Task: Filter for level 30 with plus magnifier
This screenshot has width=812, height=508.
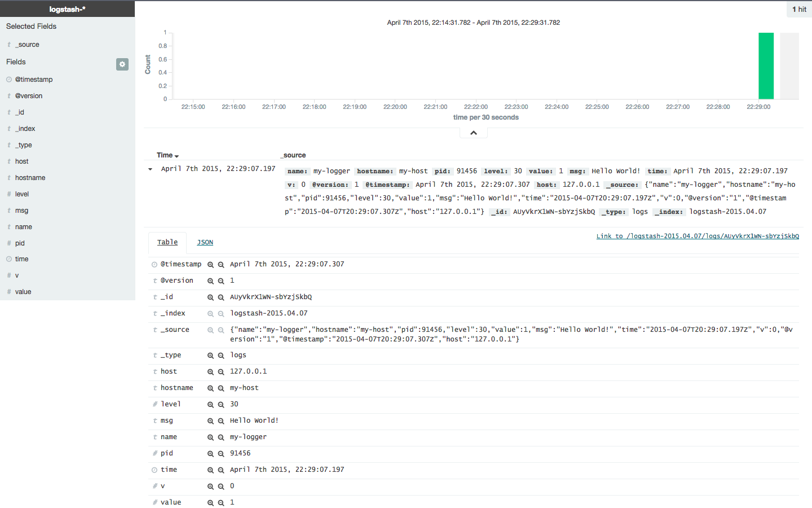Action: tap(210, 405)
